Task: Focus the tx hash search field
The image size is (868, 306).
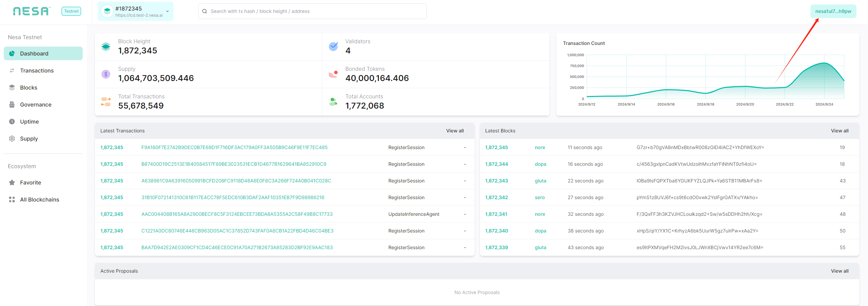Action: click(312, 11)
